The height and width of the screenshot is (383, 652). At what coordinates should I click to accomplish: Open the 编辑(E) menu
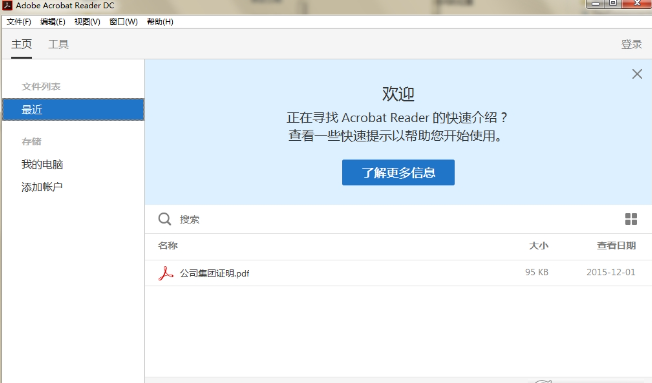(53, 22)
